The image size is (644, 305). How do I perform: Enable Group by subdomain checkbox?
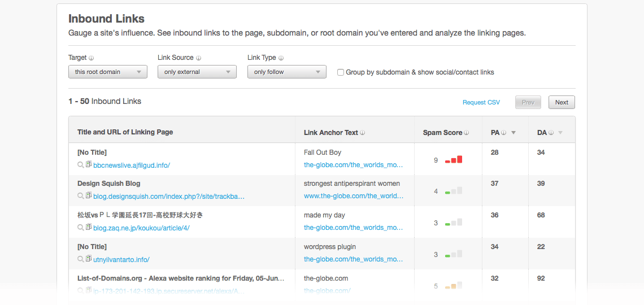[341, 72]
